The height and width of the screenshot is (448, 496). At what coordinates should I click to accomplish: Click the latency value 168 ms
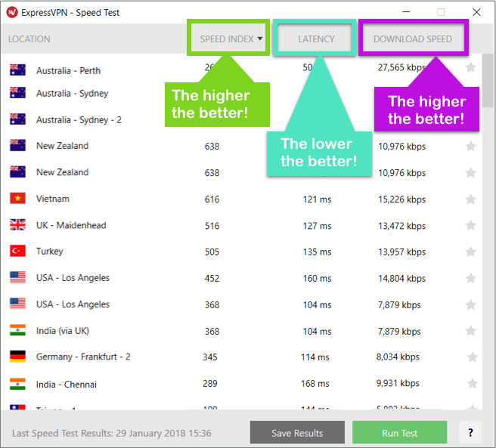pos(315,384)
